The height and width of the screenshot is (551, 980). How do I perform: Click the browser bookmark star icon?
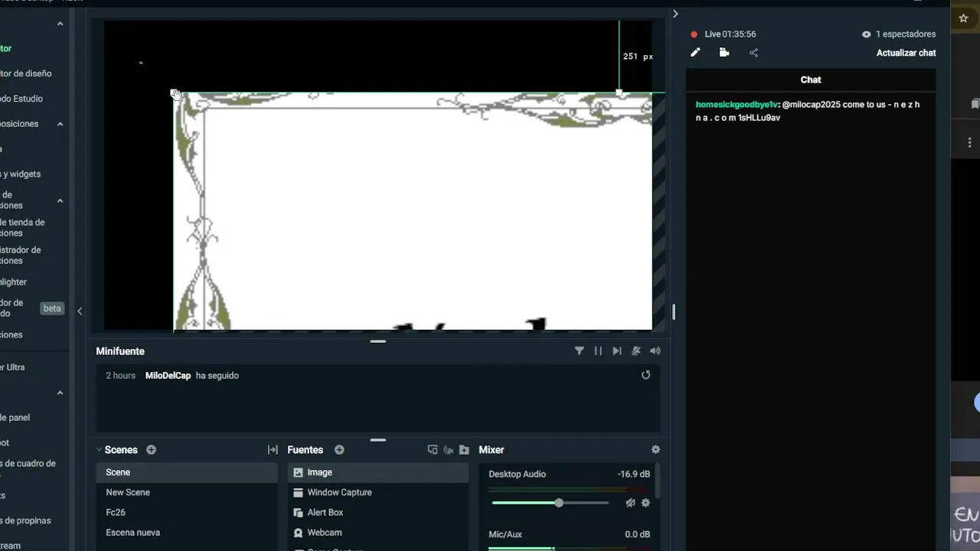(x=964, y=18)
